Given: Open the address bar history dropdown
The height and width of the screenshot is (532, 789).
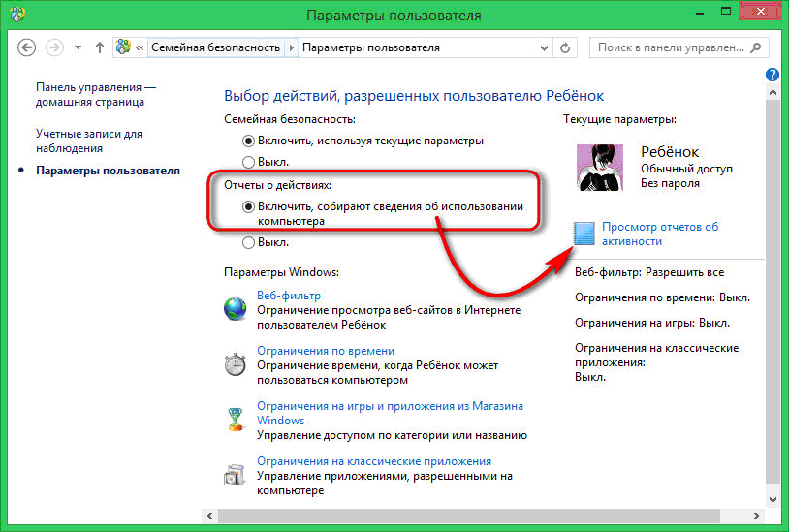Looking at the screenshot, I should [544, 47].
